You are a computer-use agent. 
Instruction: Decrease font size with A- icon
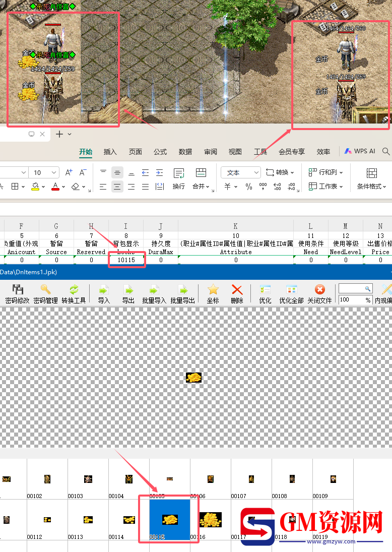[83, 172]
